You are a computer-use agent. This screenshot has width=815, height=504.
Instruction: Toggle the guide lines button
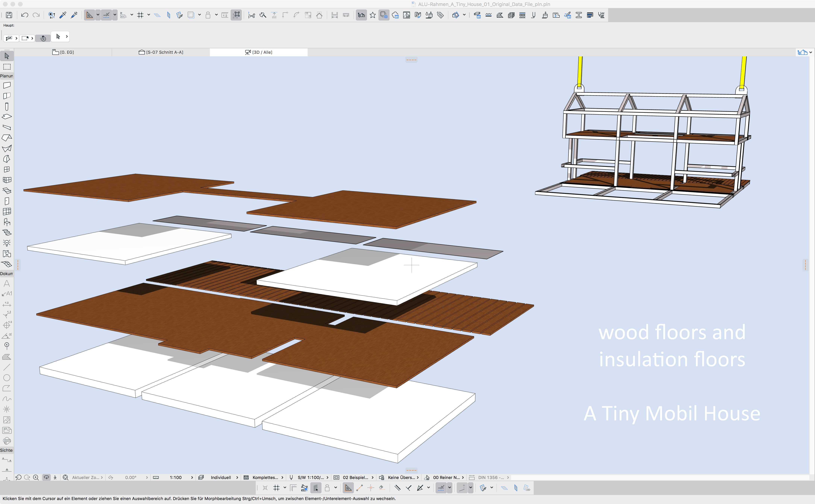pyautogui.click(x=89, y=15)
